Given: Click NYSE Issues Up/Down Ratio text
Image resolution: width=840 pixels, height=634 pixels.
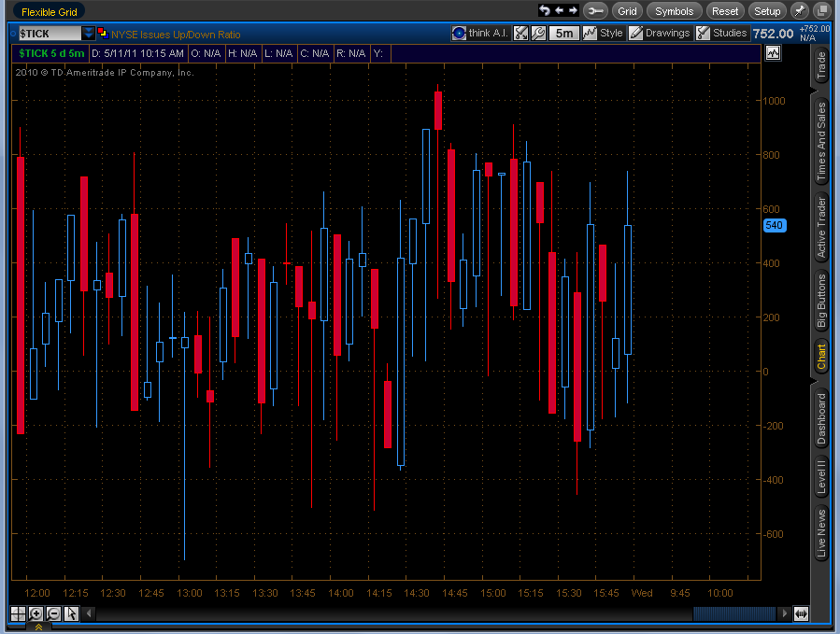Looking at the screenshot, I should point(176,35).
